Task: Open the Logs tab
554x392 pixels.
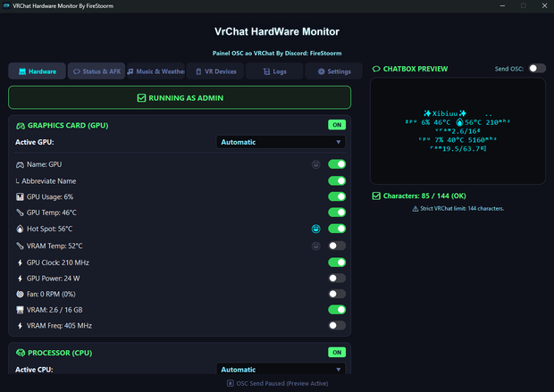Action: [274, 71]
